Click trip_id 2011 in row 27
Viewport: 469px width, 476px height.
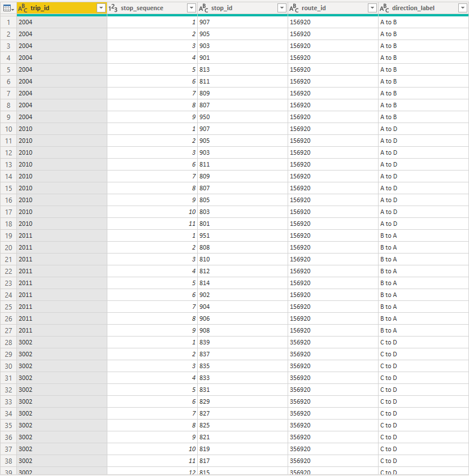[62, 330]
